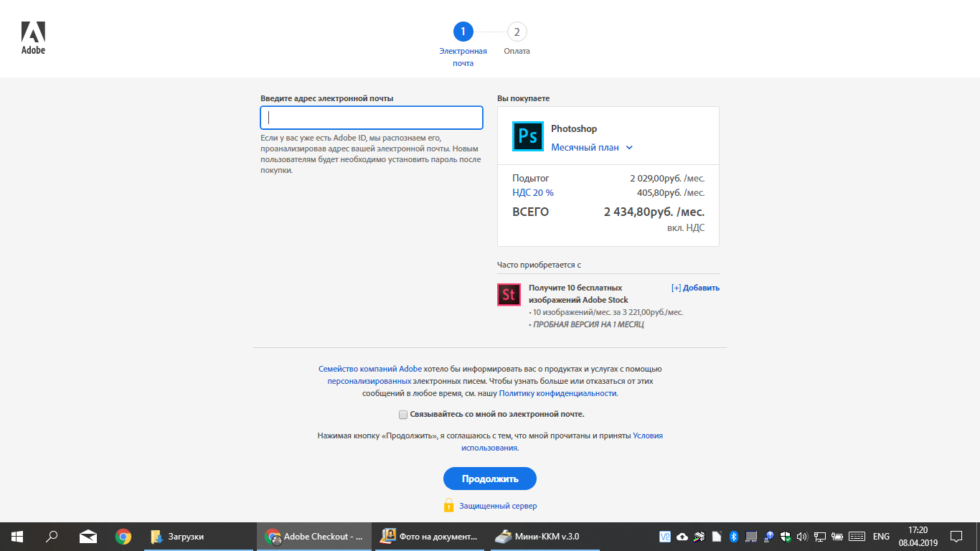Click the printer tray icon
The image size is (980, 551).
pyautogui.click(x=699, y=537)
